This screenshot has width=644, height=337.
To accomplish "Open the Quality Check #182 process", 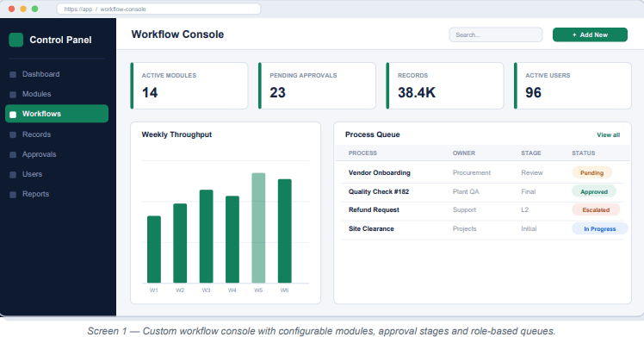I will click(x=379, y=191).
